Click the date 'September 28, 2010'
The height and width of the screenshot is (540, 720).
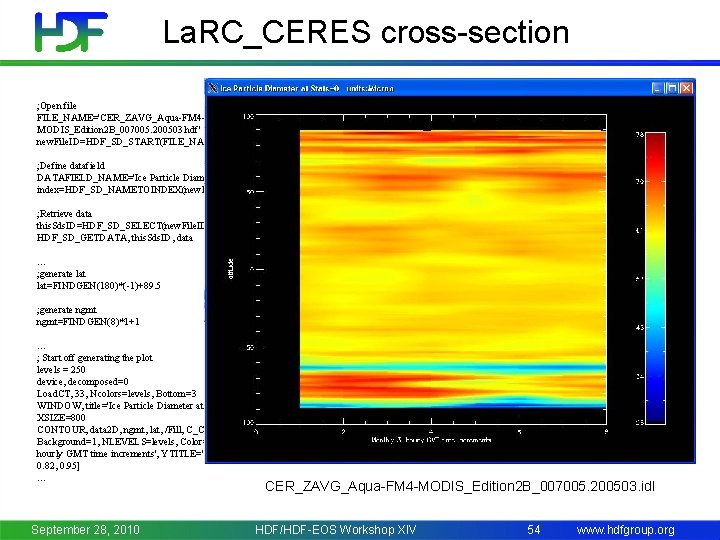pyautogui.click(x=85, y=529)
